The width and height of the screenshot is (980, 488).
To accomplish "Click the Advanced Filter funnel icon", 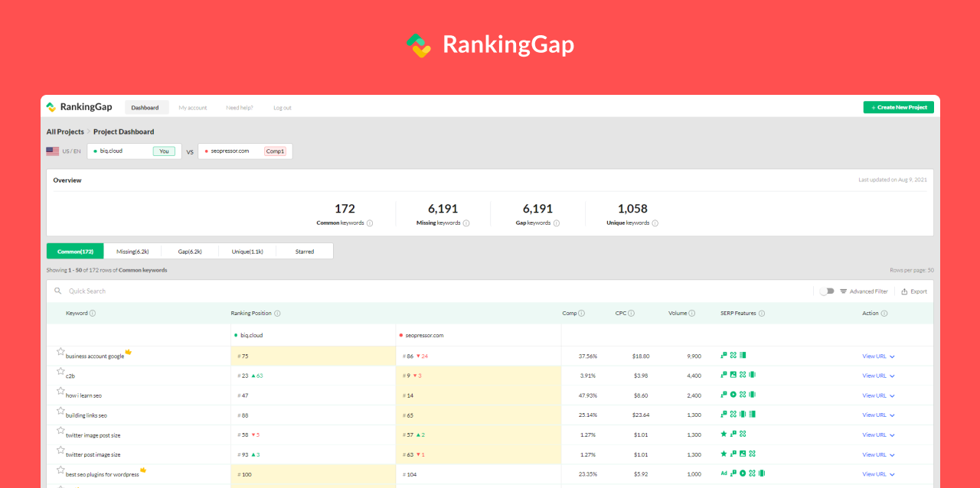I will pyautogui.click(x=843, y=291).
